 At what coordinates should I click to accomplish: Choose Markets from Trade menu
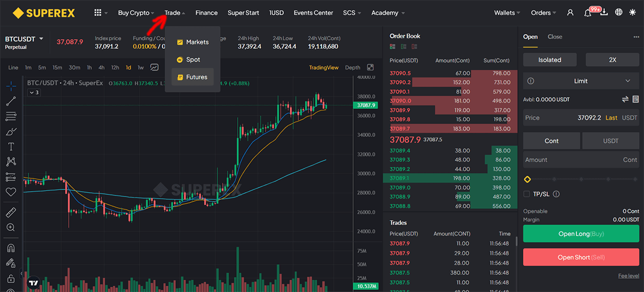(x=193, y=42)
